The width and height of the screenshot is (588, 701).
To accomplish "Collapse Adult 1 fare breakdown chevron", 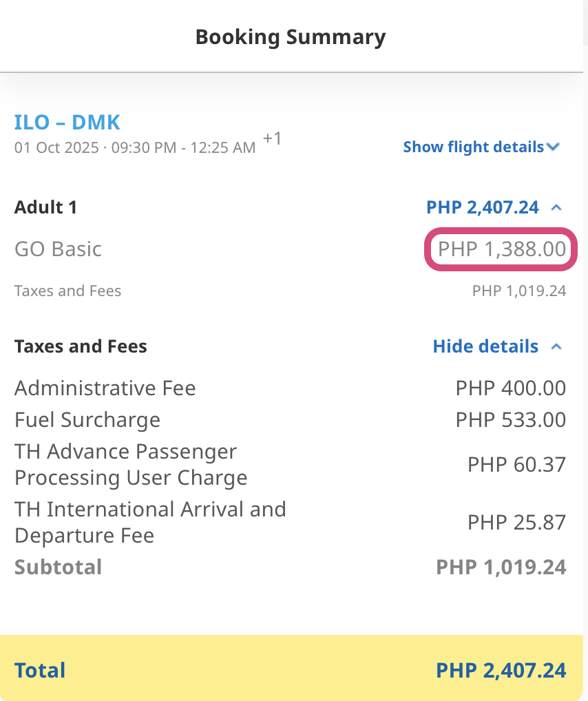I will tap(556, 207).
